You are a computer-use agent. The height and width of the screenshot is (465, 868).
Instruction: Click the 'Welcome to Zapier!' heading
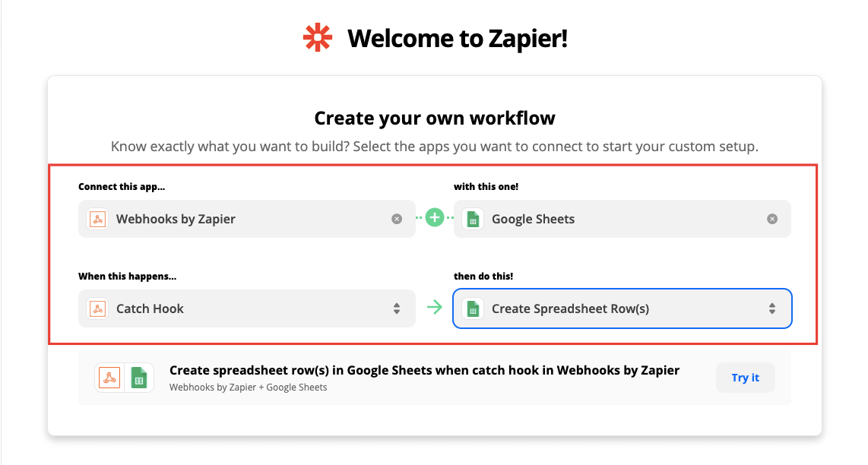(458, 38)
